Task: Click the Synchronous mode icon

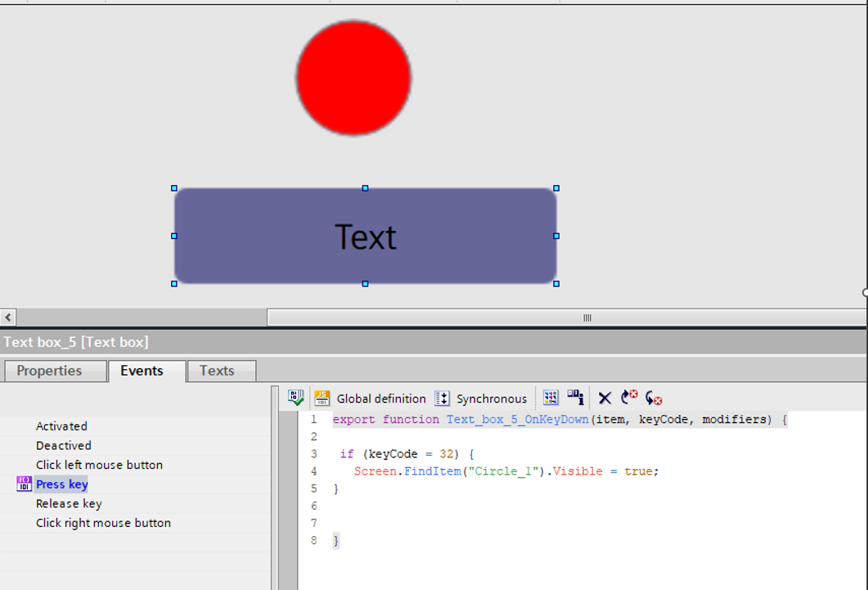Action: [x=442, y=399]
